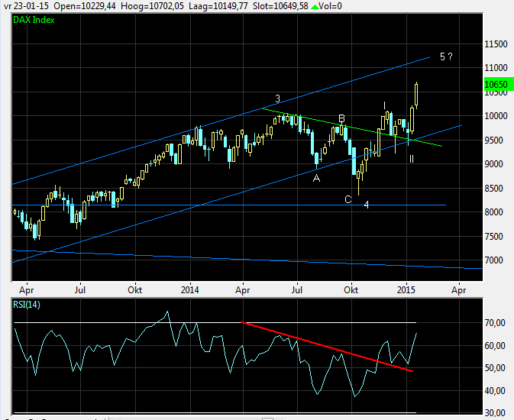Click the 2014 label on time axis
Screen dimensions: 514x420
190,290
